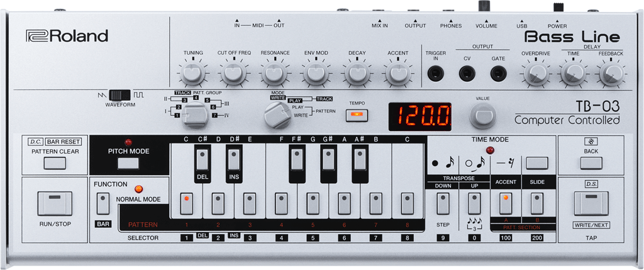Image resolution: width=644 pixels, height=270 pixels.
Task: Click the A# black key button
Action: pyautogui.click(x=360, y=160)
